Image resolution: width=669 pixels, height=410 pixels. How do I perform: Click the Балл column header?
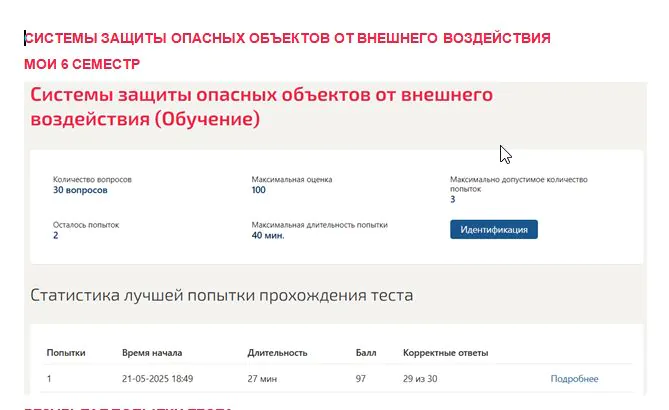click(366, 353)
